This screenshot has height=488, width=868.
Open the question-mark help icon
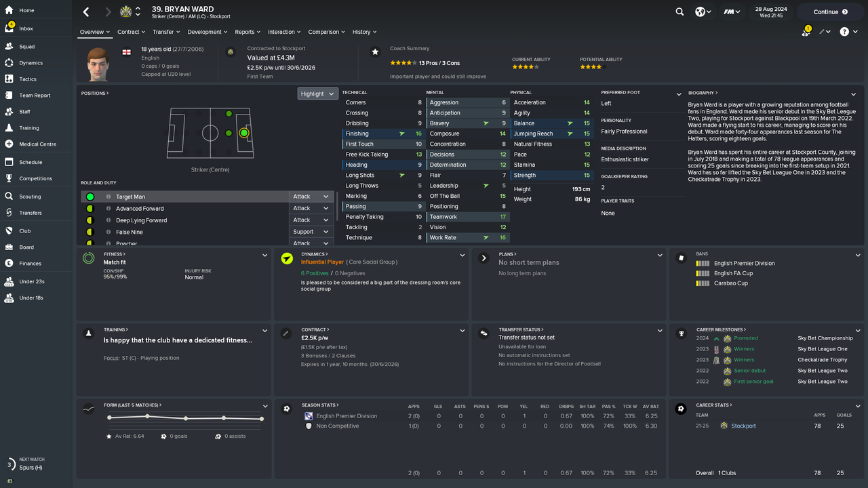(844, 31)
